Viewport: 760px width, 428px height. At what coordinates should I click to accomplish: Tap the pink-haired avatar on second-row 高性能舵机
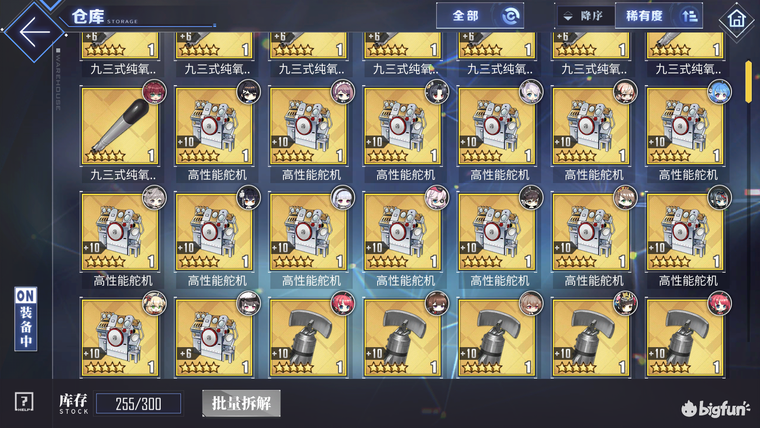click(x=436, y=198)
